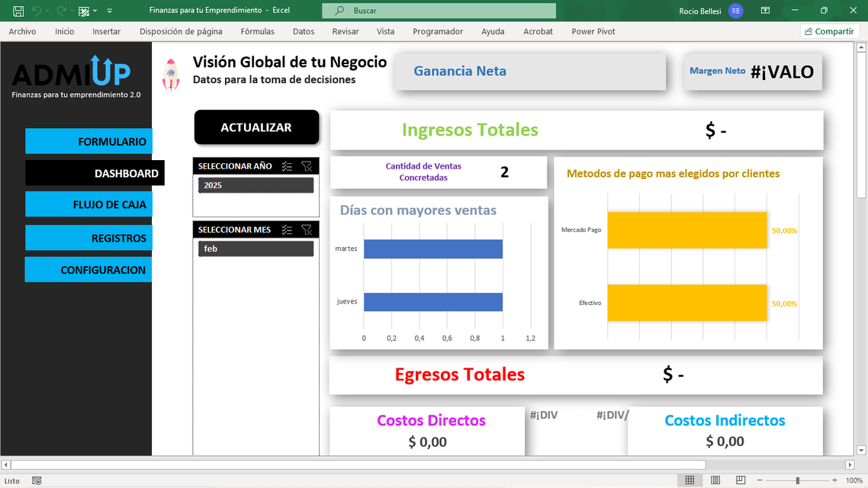Click the Redo arrow icon

[x=61, y=11]
